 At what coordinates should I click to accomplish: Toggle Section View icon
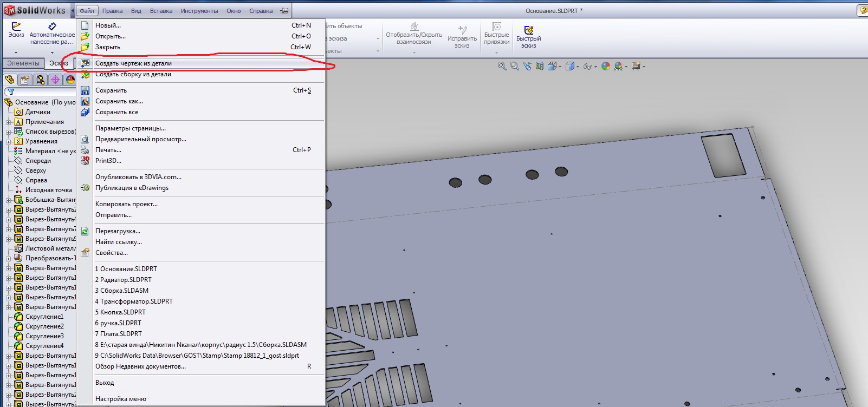point(540,66)
